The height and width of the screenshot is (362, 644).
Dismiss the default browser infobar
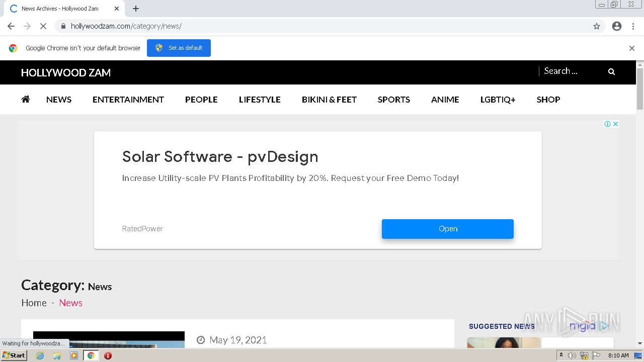(632, 48)
